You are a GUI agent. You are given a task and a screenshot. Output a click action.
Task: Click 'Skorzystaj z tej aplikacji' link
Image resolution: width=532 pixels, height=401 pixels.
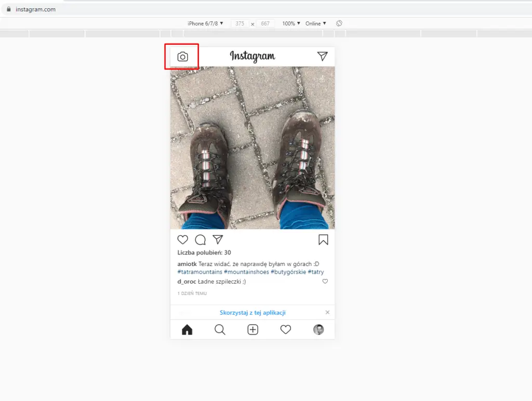pos(252,313)
